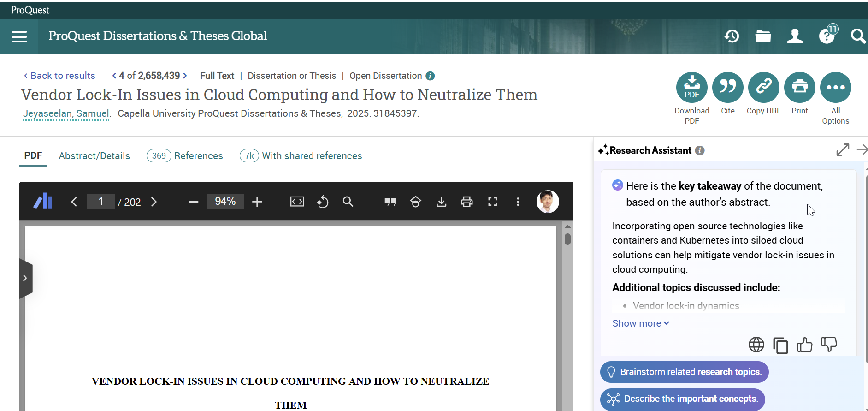
Task: Enter fullscreen mode in PDF viewer
Action: point(492,202)
